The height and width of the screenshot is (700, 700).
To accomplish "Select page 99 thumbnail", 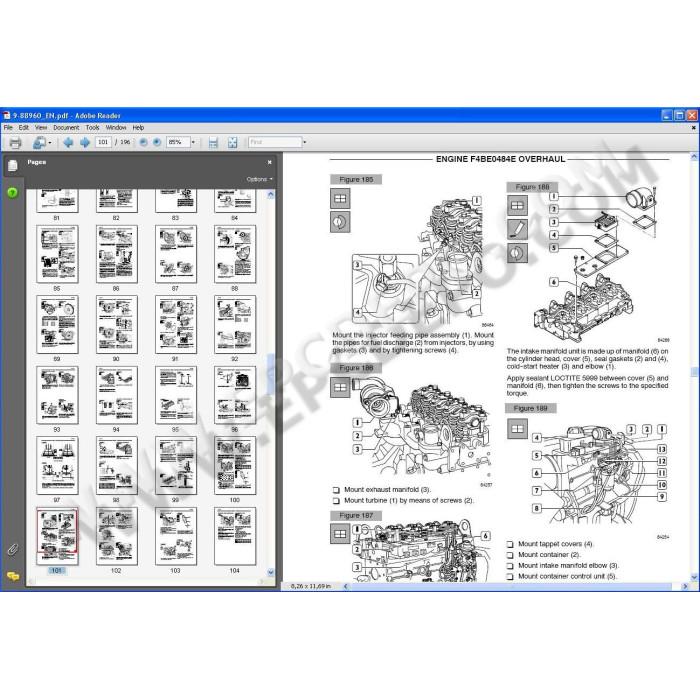I will tap(176, 466).
